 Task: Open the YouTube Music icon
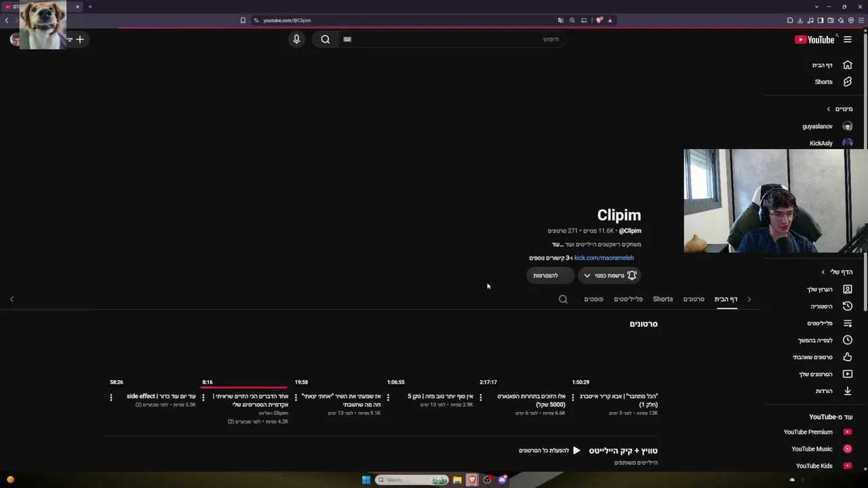pyautogui.click(x=848, y=449)
